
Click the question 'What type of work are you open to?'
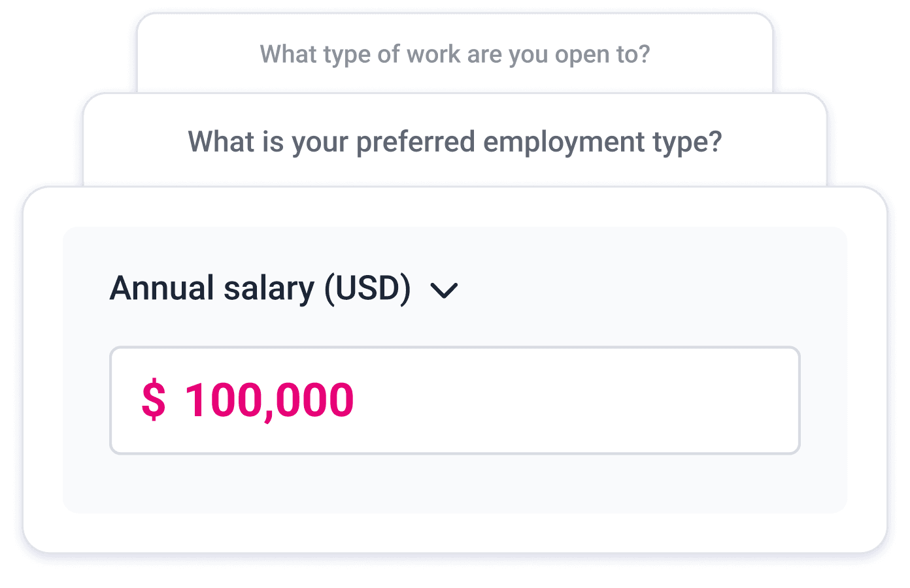(454, 55)
